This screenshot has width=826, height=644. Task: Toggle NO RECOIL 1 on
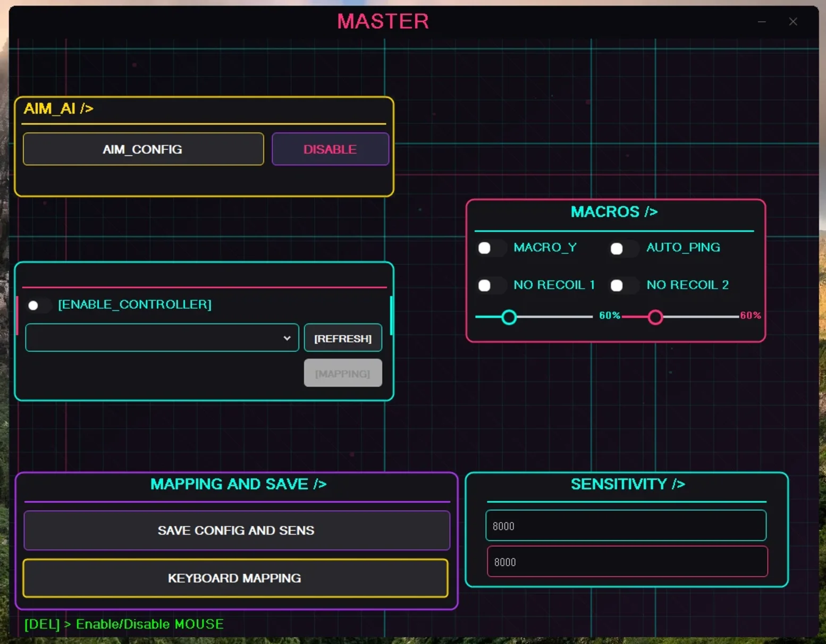[491, 285]
